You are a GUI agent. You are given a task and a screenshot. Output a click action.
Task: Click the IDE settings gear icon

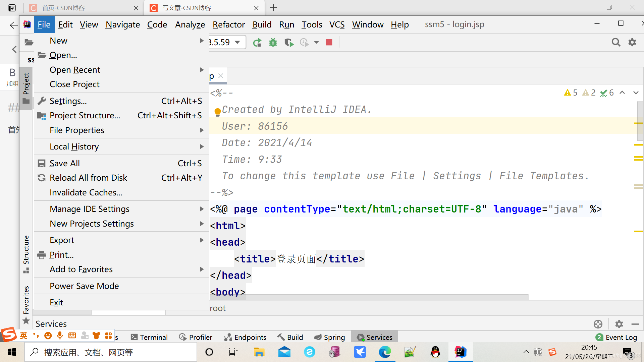click(x=632, y=42)
